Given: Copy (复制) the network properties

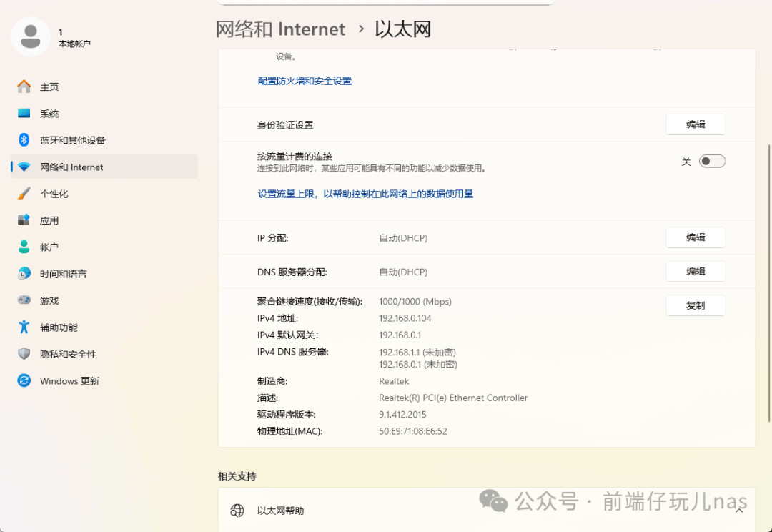Looking at the screenshot, I should (x=696, y=305).
